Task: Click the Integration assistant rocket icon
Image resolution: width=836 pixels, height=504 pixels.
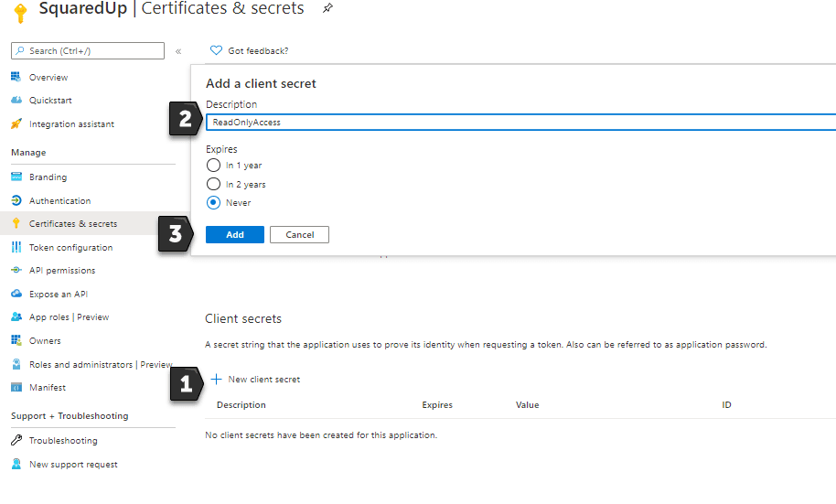Action: pos(16,123)
